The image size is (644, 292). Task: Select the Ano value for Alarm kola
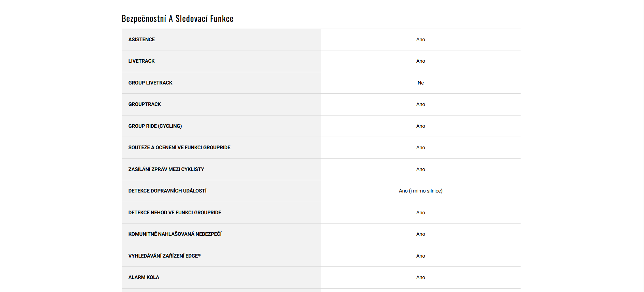[421, 277]
